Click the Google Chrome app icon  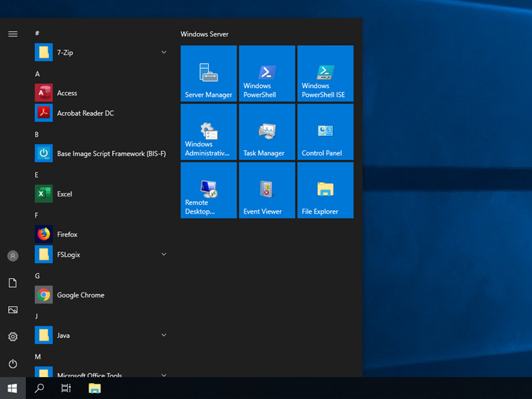tap(44, 295)
